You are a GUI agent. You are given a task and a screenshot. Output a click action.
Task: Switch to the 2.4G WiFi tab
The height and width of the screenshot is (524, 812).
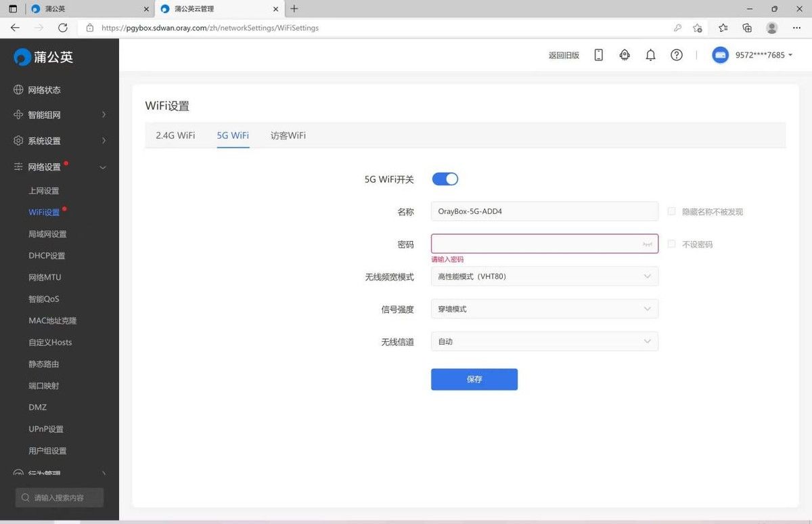pyautogui.click(x=175, y=135)
